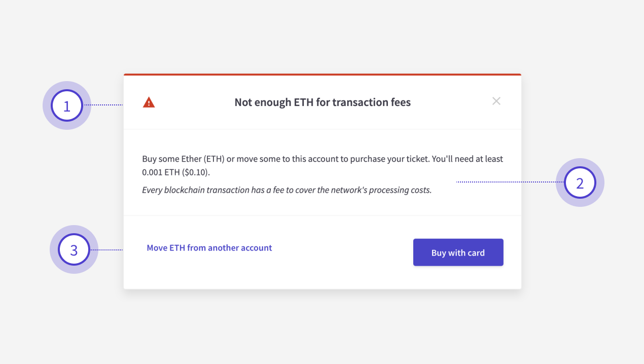Click the italic blockchain transaction fee note
The image size is (644, 364).
pos(287,191)
